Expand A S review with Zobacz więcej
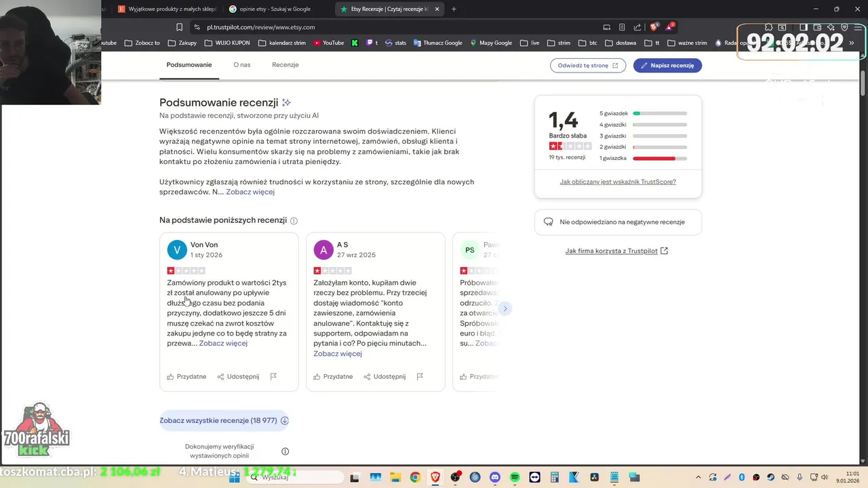This screenshot has height=488, width=868. tap(338, 353)
